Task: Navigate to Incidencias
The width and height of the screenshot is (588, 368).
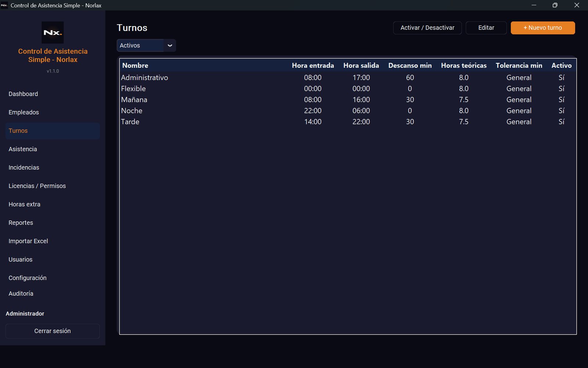Action: click(53, 167)
